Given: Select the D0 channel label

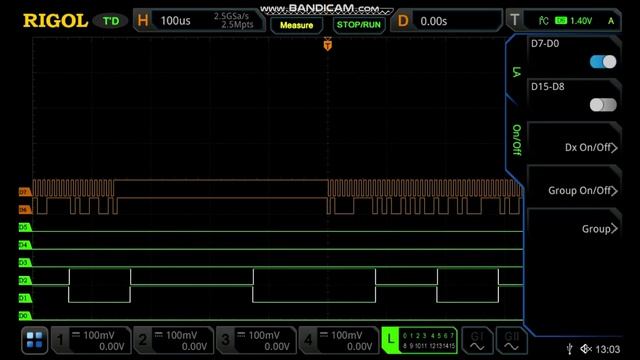Looking at the screenshot, I should point(25,316).
